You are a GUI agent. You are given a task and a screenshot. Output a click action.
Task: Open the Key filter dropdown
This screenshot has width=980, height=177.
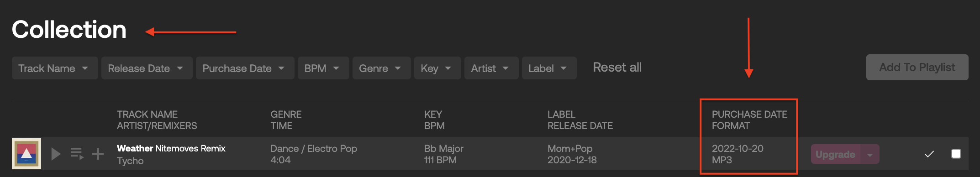(x=437, y=68)
